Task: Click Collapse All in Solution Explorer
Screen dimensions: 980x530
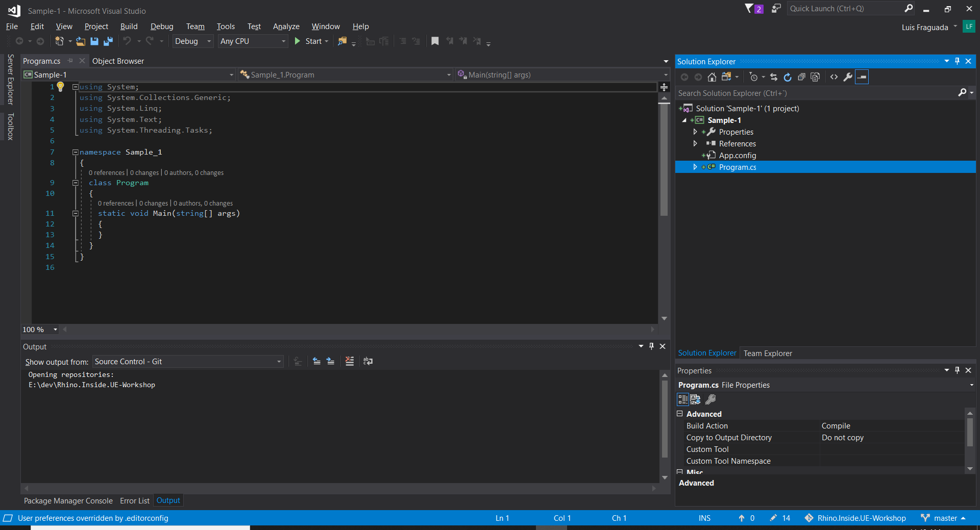Action: 801,77
